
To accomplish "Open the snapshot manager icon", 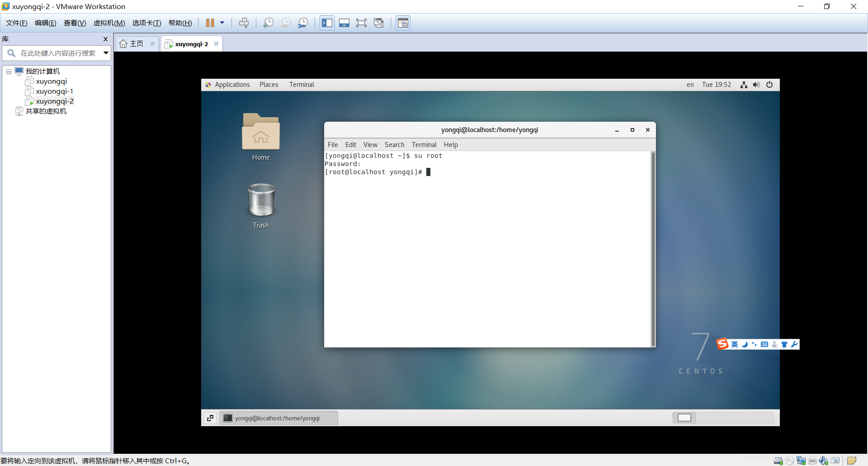I will tap(303, 23).
